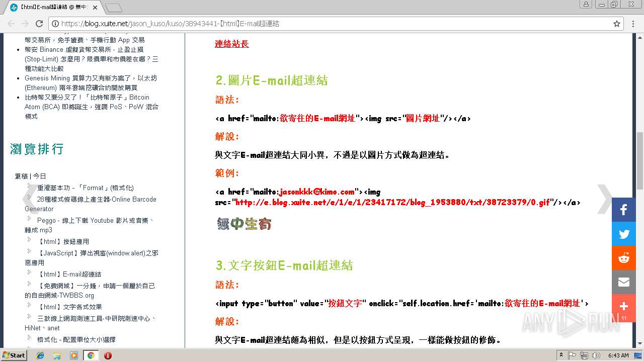The width and height of the screenshot is (644, 362).
Task: Click the 連絡站長 mail link
Action: tap(232, 44)
